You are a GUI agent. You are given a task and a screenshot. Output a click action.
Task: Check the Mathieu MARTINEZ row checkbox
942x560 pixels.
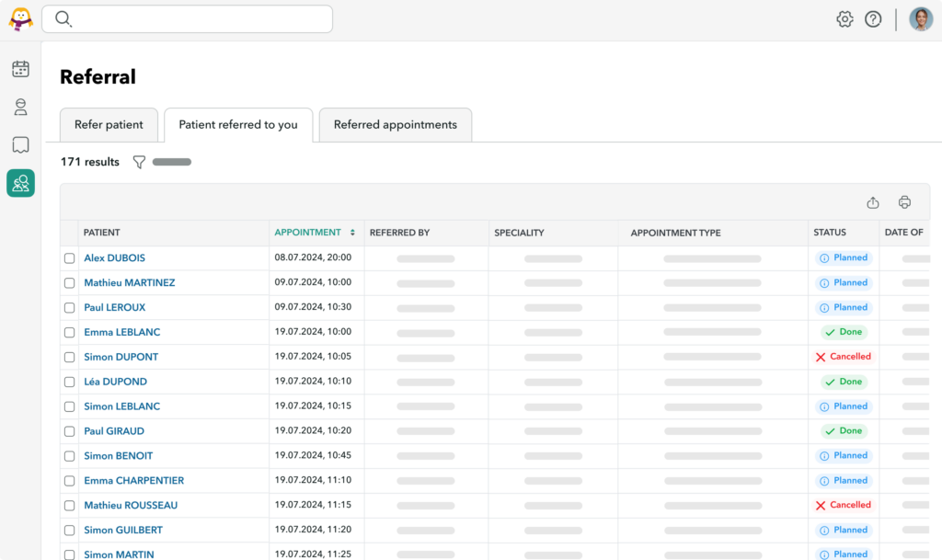click(70, 282)
